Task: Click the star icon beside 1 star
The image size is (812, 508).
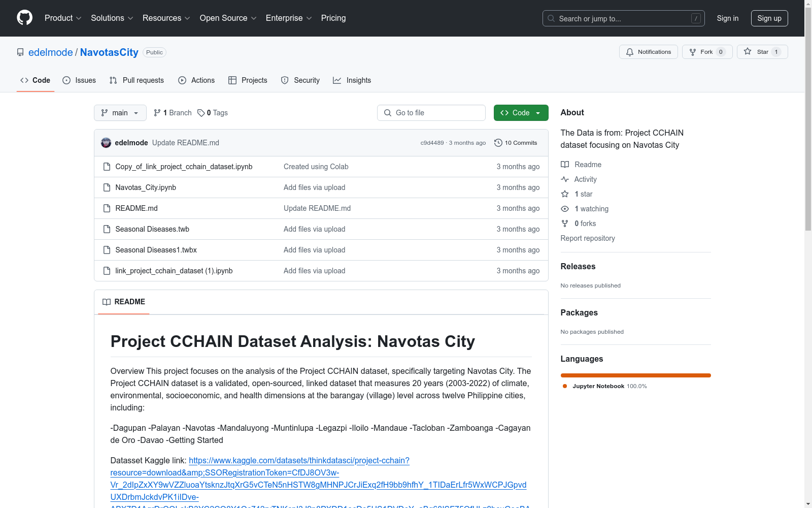Action: point(565,194)
